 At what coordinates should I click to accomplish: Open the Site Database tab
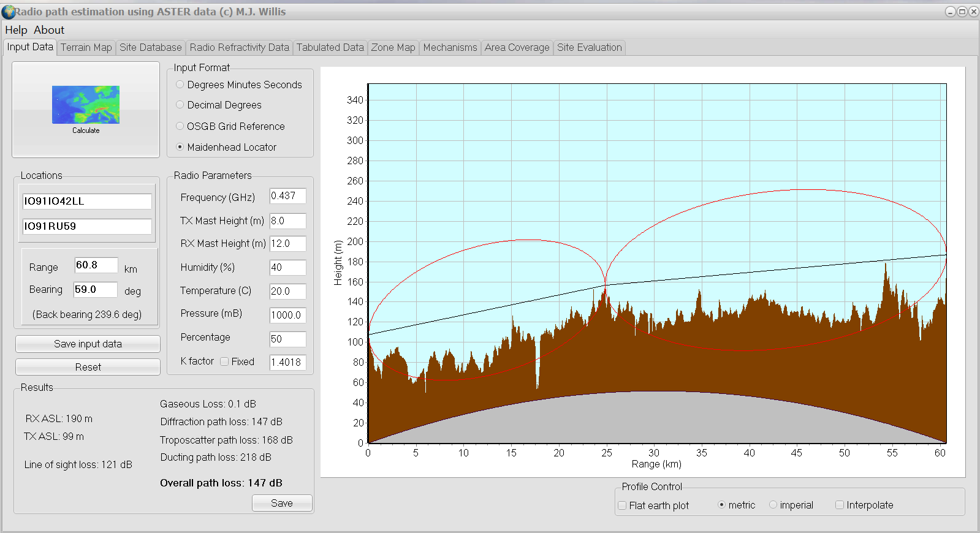pyautogui.click(x=151, y=48)
